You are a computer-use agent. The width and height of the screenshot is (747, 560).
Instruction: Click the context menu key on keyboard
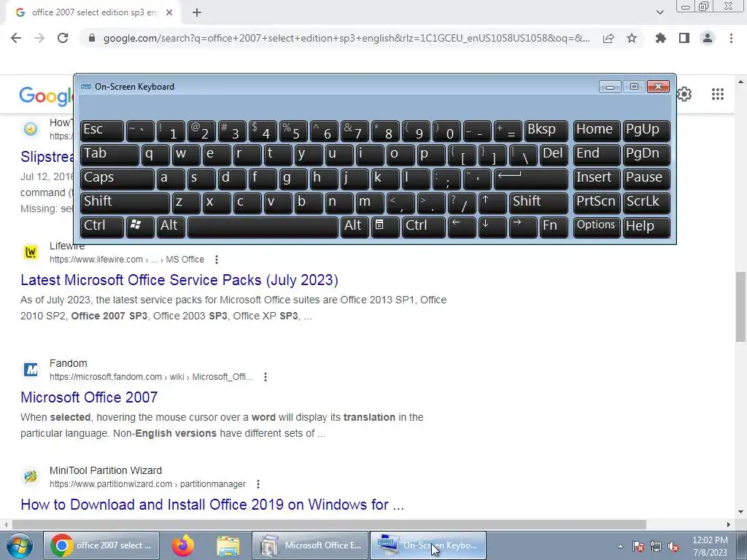[385, 227]
